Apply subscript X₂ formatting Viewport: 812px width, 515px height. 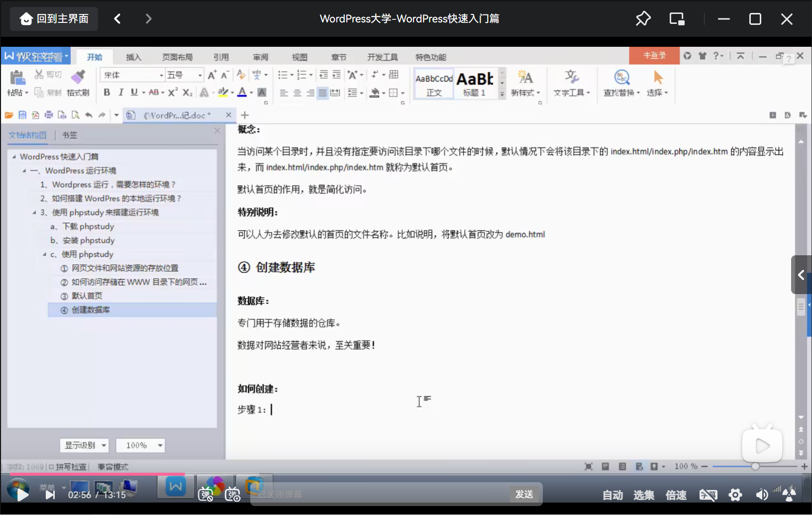(x=188, y=93)
